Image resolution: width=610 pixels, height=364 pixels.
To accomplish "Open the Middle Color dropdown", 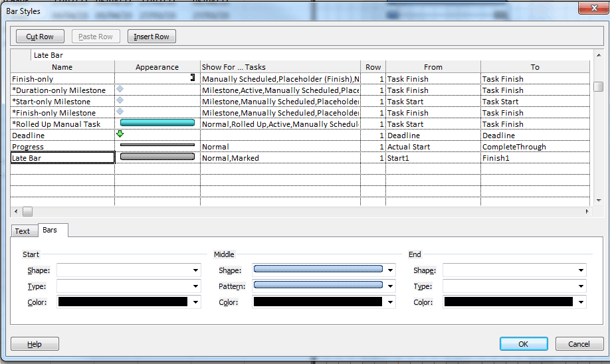I will click(x=390, y=302).
